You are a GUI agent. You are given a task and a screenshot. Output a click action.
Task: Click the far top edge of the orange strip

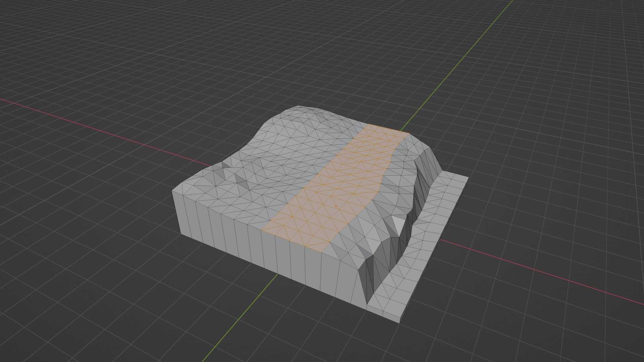[x=389, y=128]
